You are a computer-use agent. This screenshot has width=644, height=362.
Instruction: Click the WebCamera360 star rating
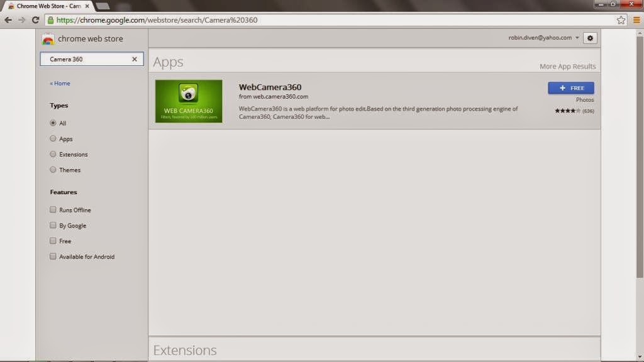[x=567, y=111]
